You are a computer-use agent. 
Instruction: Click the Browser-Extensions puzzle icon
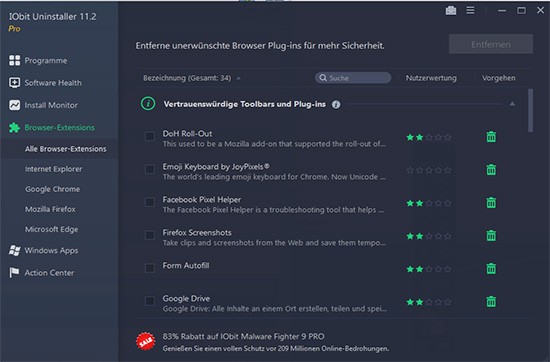click(x=14, y=127)
